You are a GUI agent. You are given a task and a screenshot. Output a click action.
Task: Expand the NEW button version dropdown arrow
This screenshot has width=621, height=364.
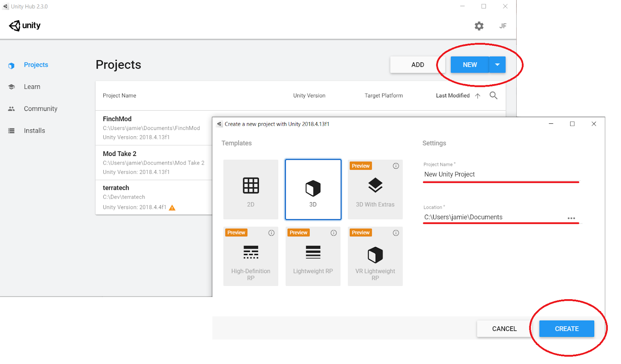click(x=497, y=65)
